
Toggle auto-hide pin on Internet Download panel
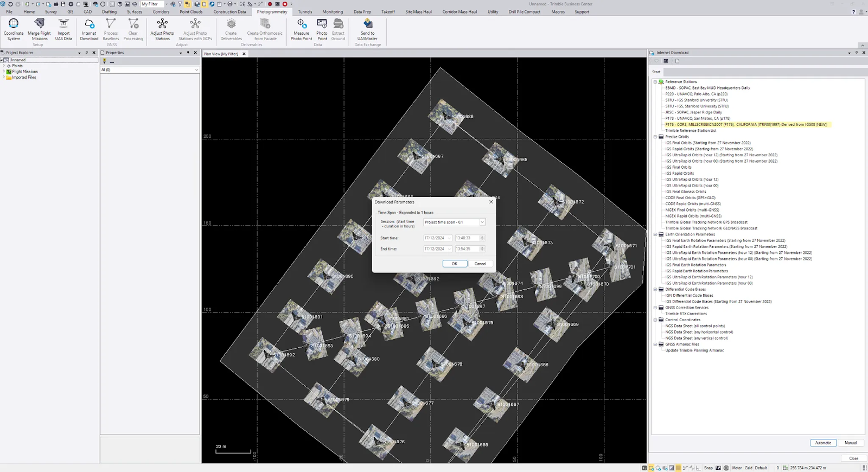pos(857,53)
